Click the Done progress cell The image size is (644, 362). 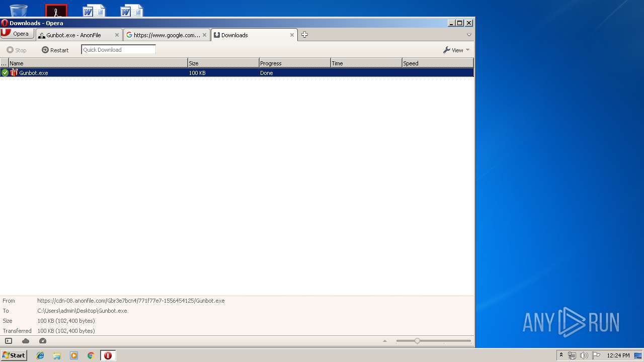(x=267, y=73)
